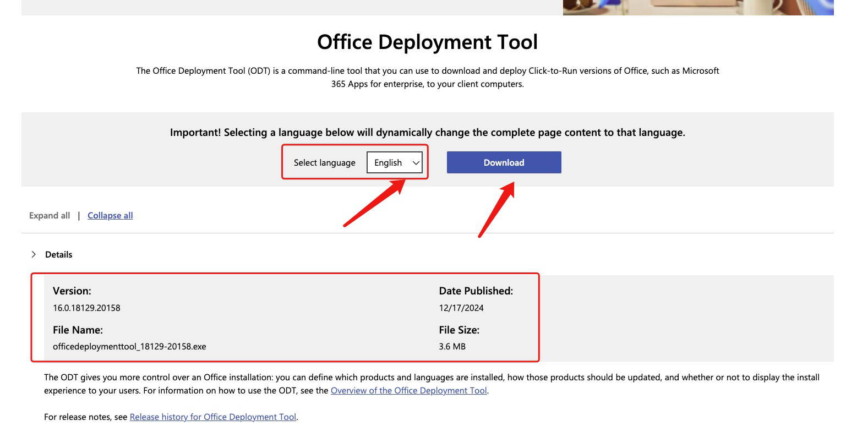The image size is (868, 426).
Task: Open the Select language dropdown showing English
Action: (x=395, y=162)
